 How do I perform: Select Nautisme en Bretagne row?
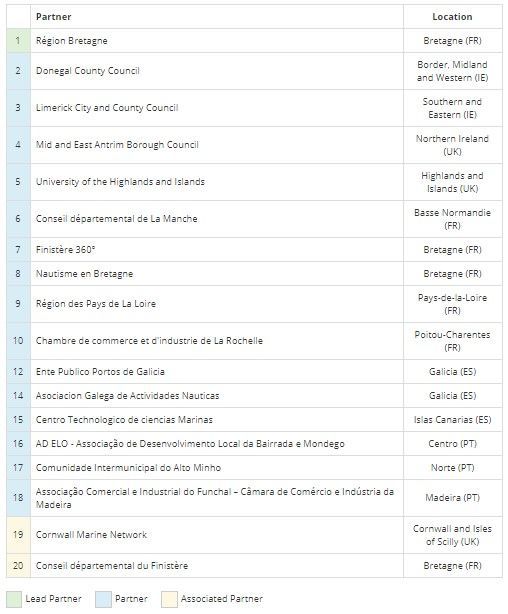tap(254, 274)
